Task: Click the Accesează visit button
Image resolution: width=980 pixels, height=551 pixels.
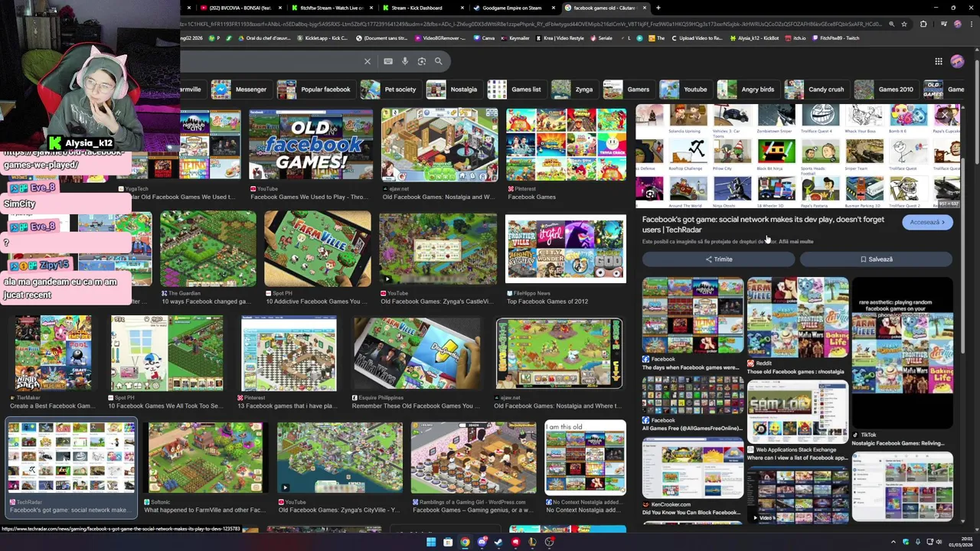Action: click(927, 223)
